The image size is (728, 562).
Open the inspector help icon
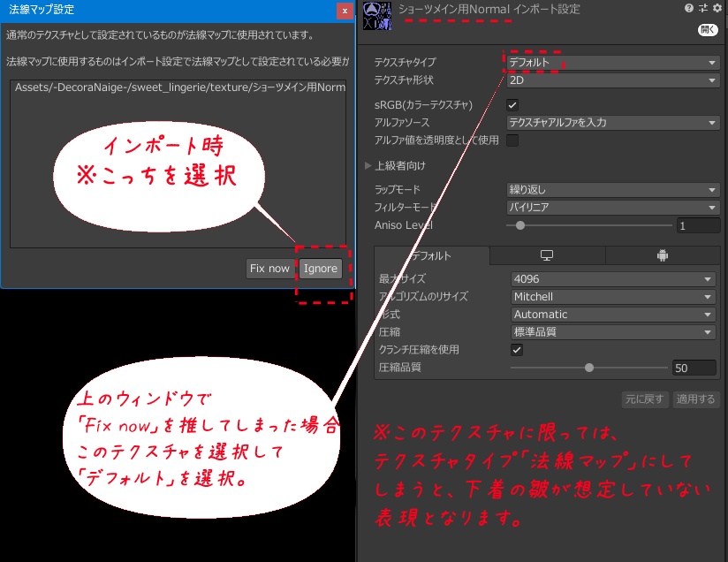coord(688,8)
